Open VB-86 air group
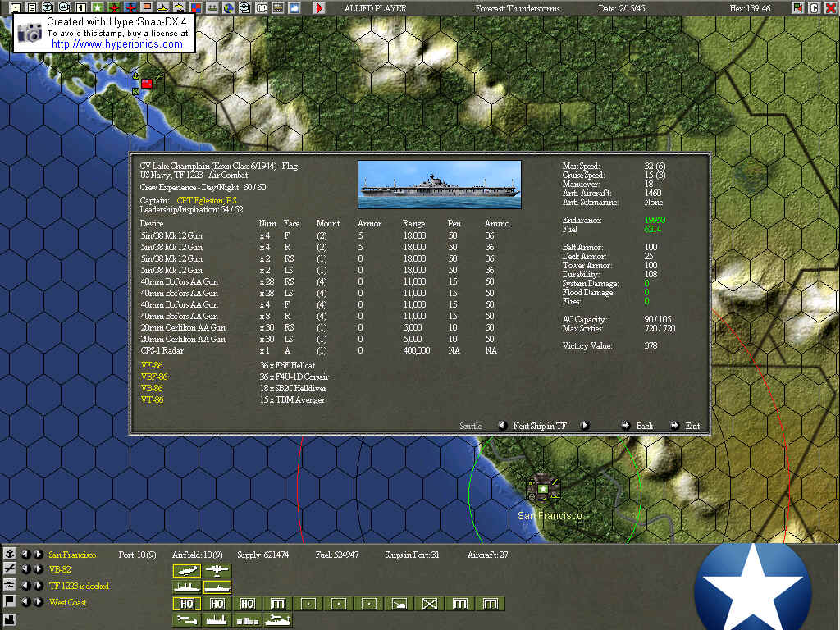This screenshot has width=840, height=630. (152, 388)
